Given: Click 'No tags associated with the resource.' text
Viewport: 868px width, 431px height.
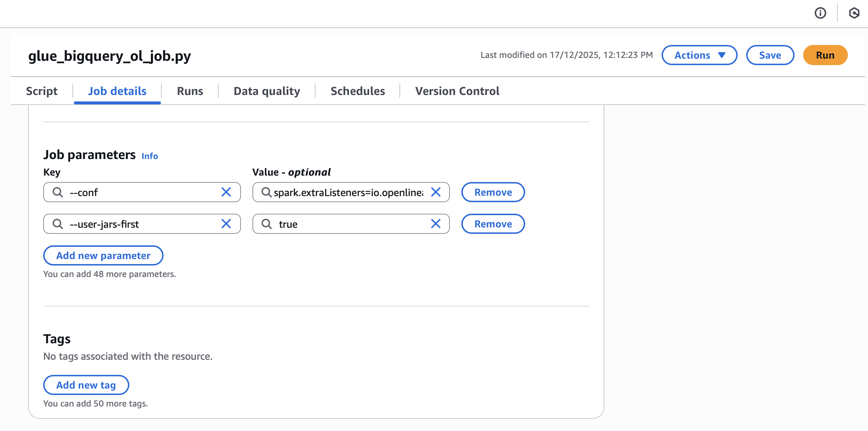Looking at the screenshot, I should pos(128,356).
